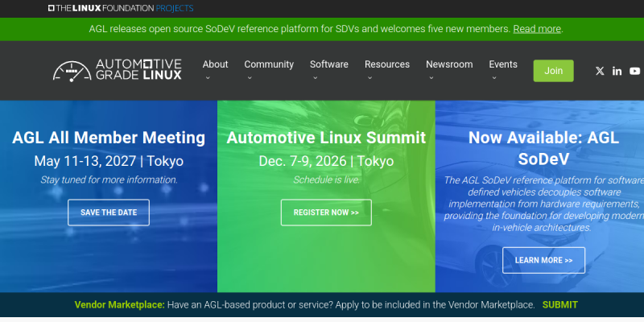644x322 pixels.
Task: Click the Automotive Grade Linux logo
Action: coord(117,70)
